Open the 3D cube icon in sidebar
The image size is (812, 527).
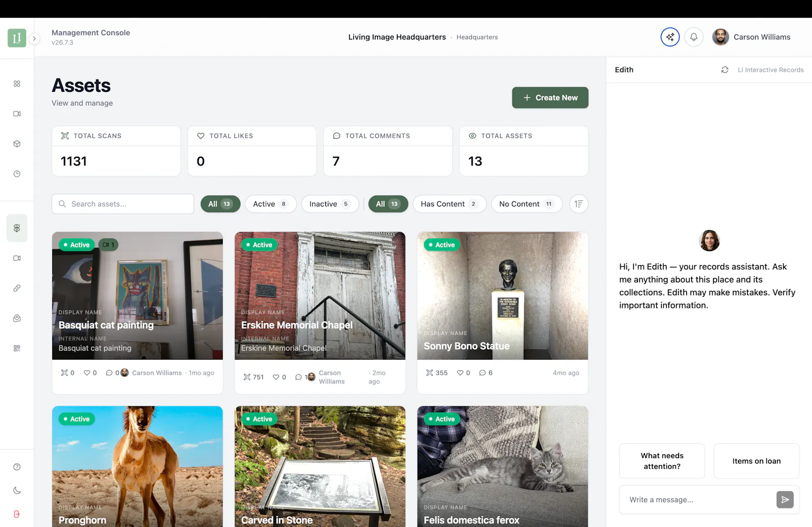coord(17,144)
